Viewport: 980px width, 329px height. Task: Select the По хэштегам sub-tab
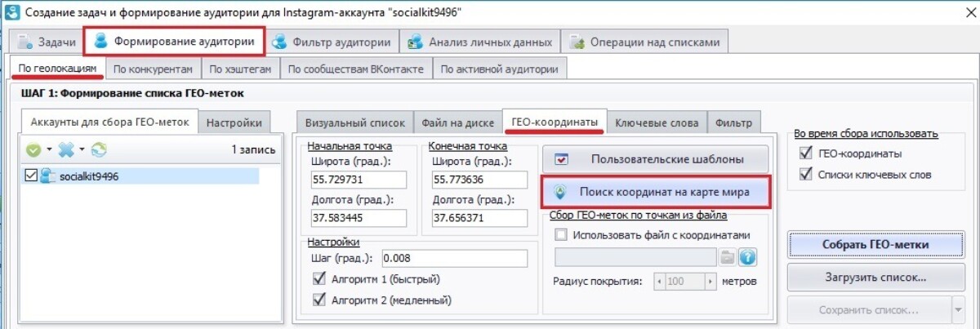[x=241, y=69]
